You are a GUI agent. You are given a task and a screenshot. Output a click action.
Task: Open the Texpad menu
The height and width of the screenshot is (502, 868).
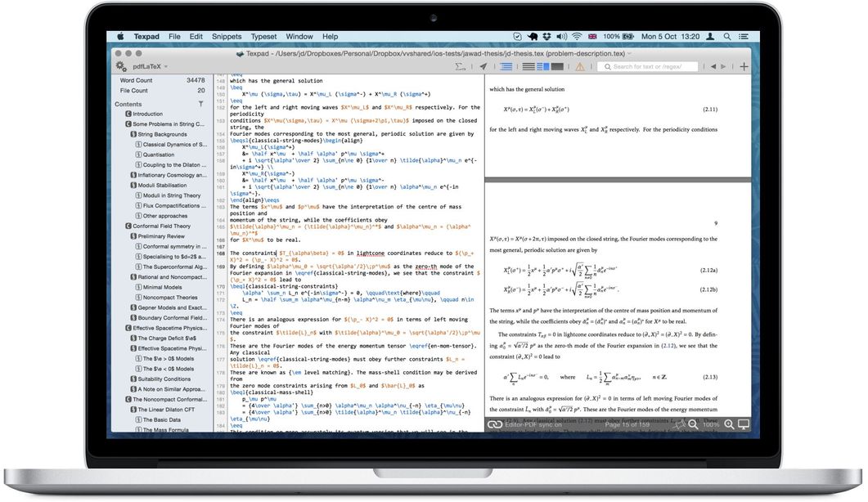(x=146, y=37)
